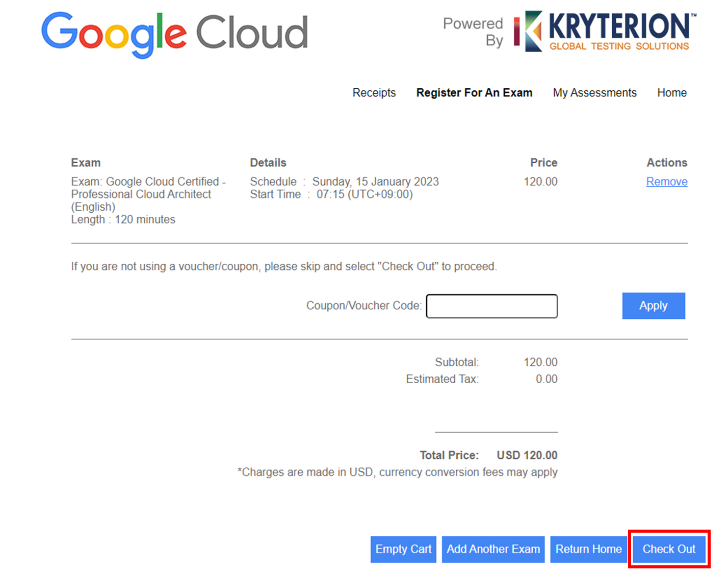Empty the cart

pyautogui.click(x=403, y=550)
